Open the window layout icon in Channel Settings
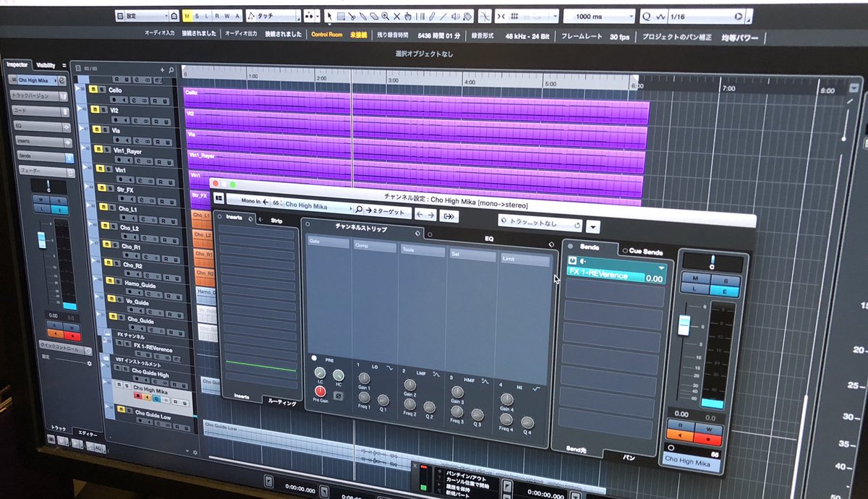Viewport: 868px width, 499px height. [219, 197]
